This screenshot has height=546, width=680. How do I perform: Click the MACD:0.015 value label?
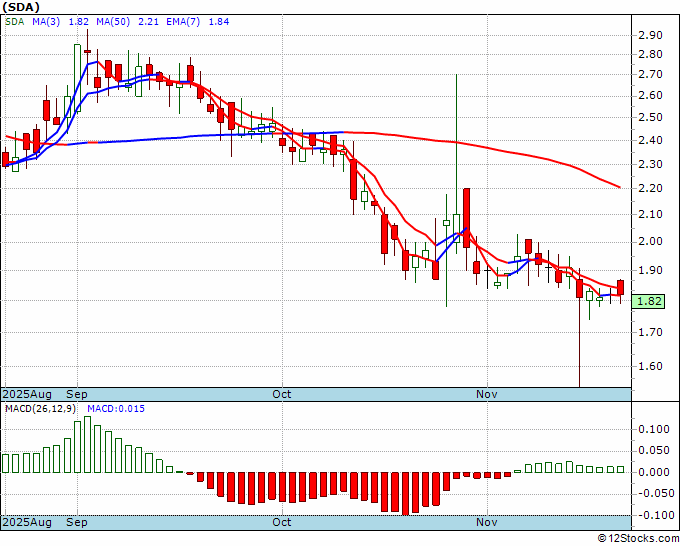coord(116,409)
